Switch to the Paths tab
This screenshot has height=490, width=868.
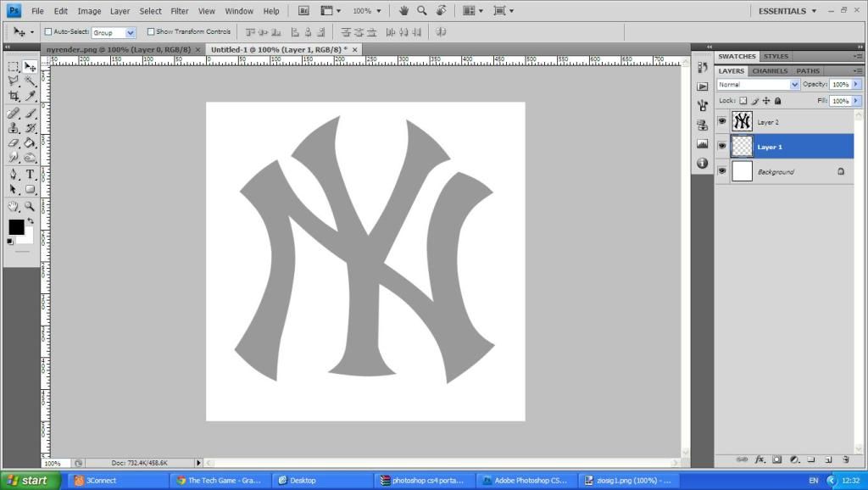(808, 71)
